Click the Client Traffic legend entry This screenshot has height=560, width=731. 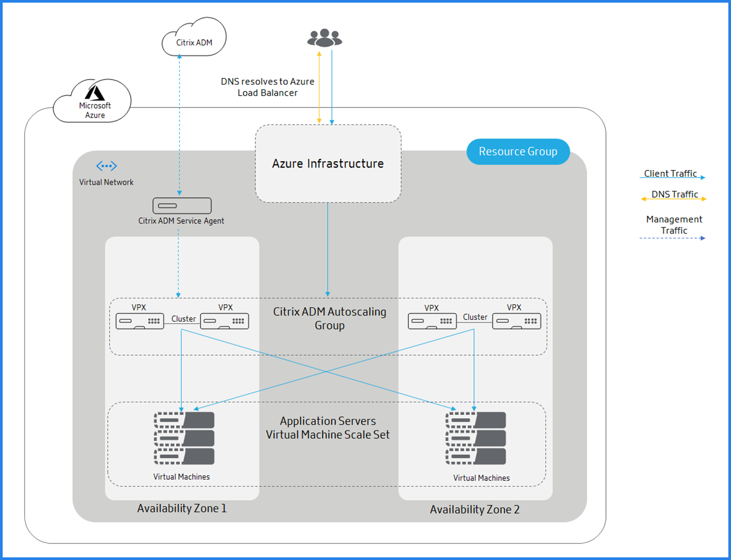pos(672,174)
